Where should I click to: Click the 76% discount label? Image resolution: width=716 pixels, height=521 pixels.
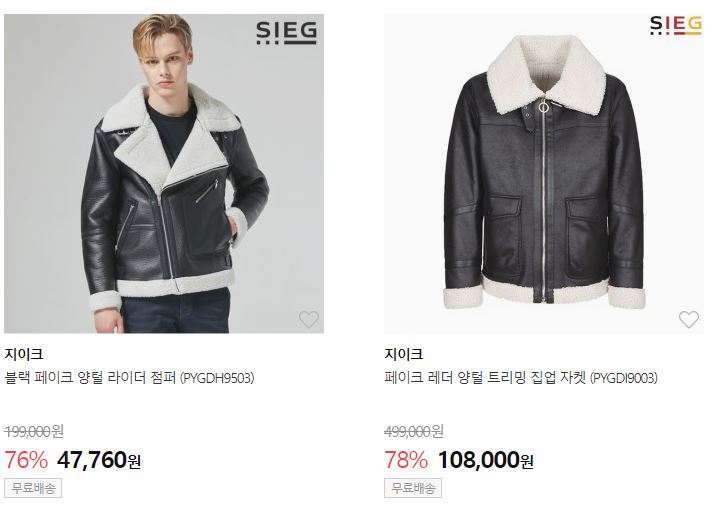(x=26, y=460)
